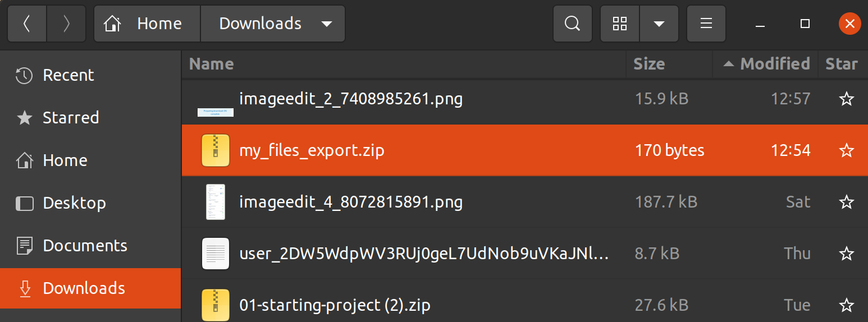The height and width of the screenshot is (322, 868).
Task: Click the 01-starting-project (2).zip archive icon
Action: [x=216, y=306]
